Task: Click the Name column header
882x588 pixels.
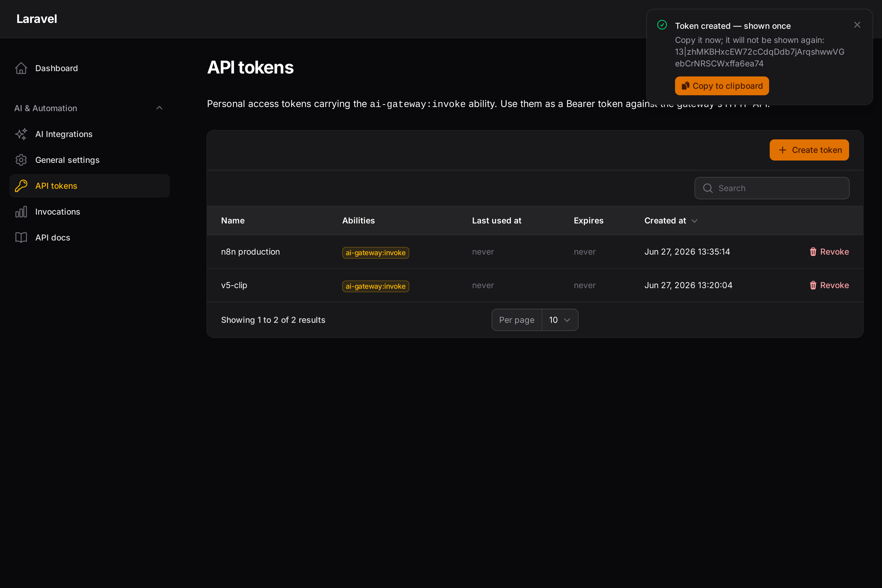Action: coord(233,220)
